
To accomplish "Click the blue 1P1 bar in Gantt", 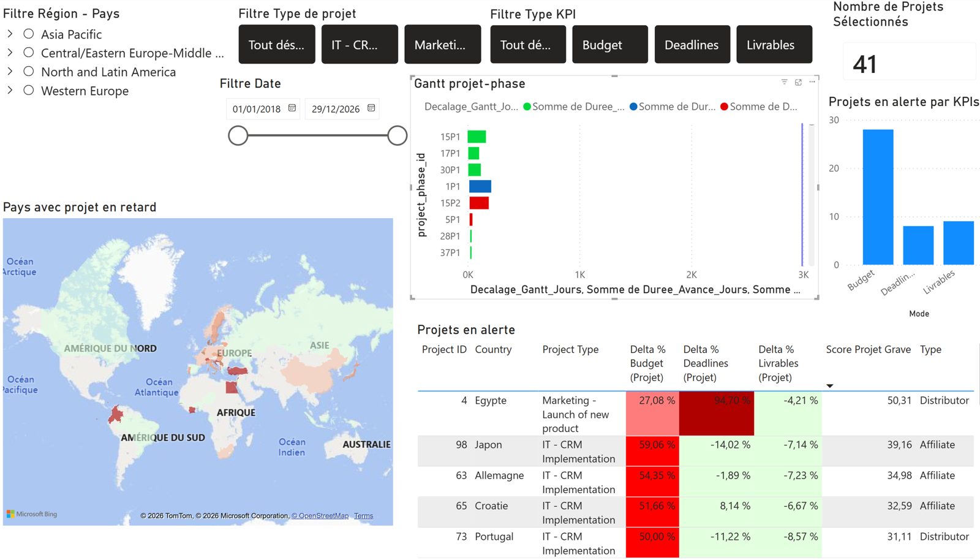I will pyautogui.click(x=480, y=186).
